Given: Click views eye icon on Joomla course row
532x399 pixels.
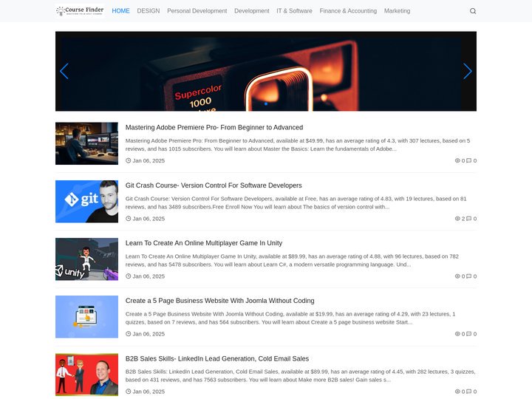Looking at the screenshot, I should tap(457, 334).
